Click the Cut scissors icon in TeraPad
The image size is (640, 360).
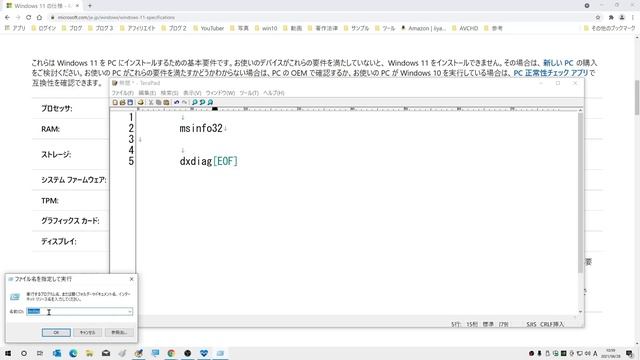[x=151, y=102]
